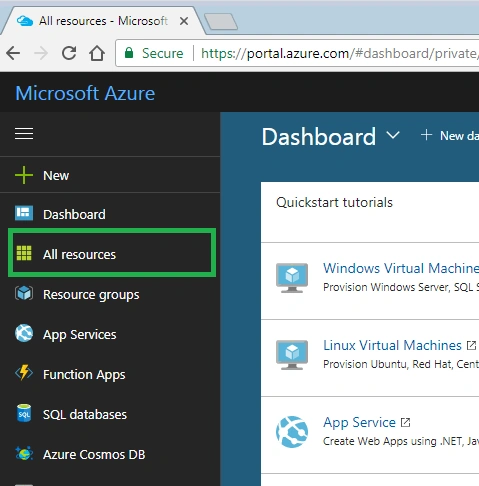Image resolution: width=479 pixels, height=486 pixels.
Task: Click the browser back arrow
Action: click(x=13, y=53)
